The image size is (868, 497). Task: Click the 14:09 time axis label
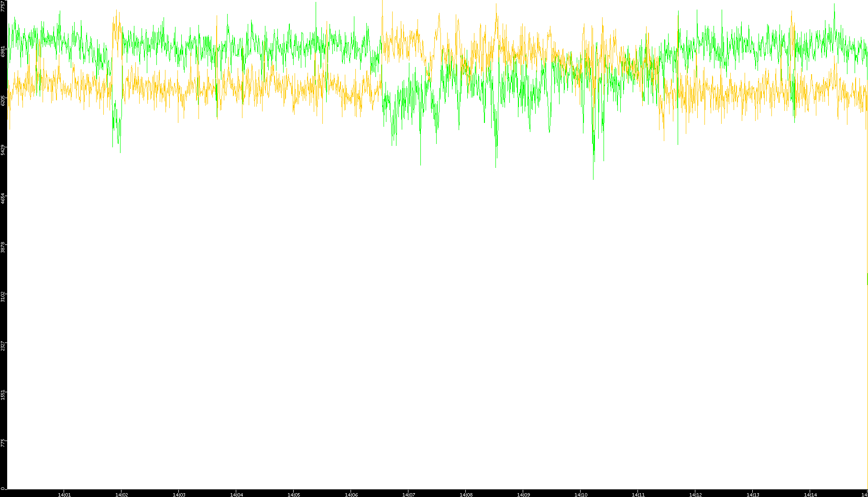[523, 495]
